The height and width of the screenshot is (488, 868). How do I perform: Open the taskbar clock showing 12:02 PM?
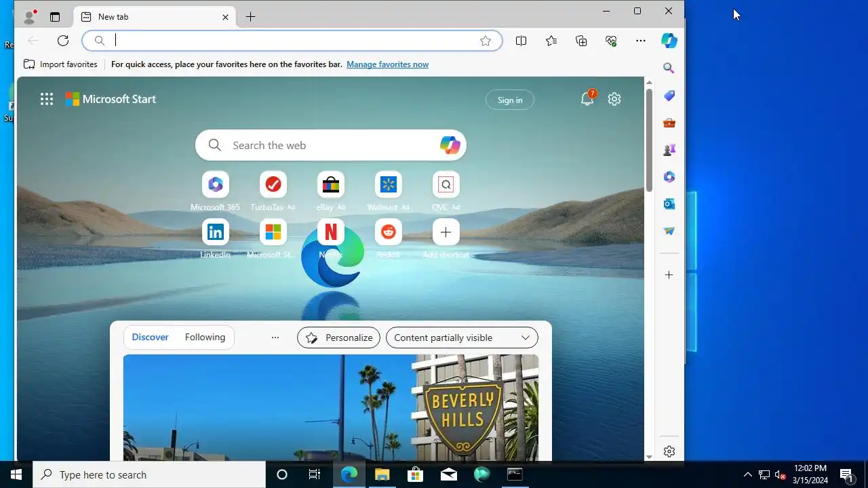click(x=810, y=474)
